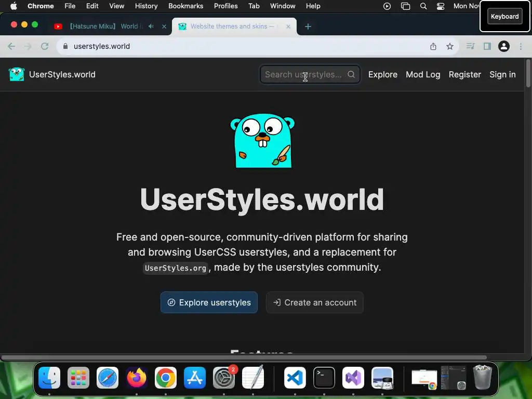Mute the YouTube tab audio icon

click(151, 26)
